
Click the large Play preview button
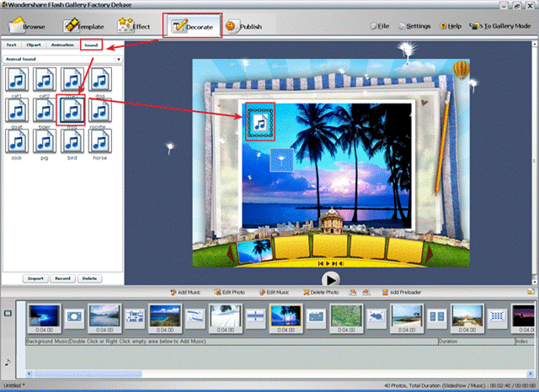click(x=331, y=280)
